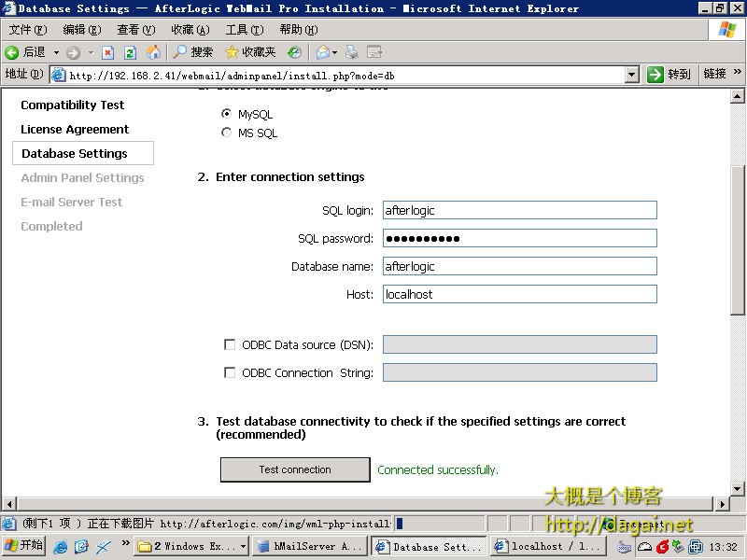Open the 查看(V) menu

click(x=135, y=30)
